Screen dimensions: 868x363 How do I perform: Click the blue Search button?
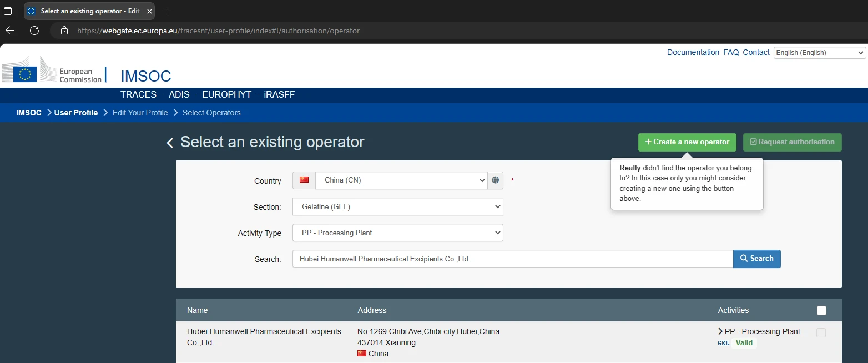coord(756,259)
